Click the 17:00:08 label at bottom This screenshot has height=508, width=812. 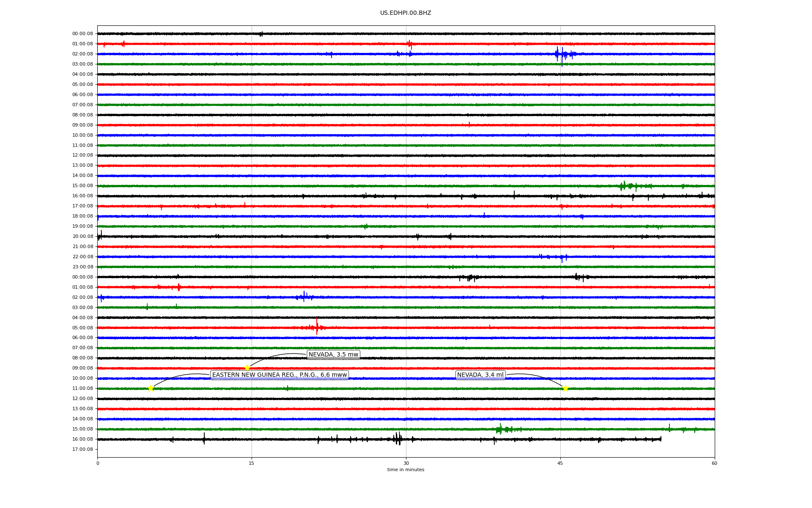coord(82,450)
